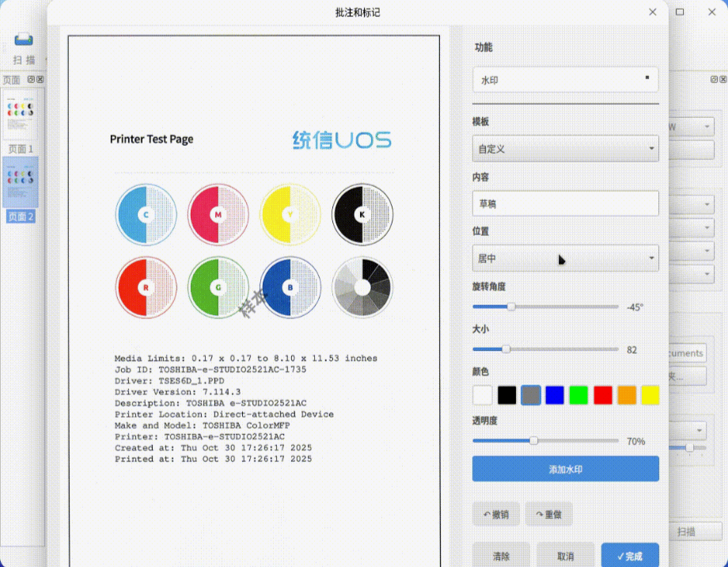Click the scanner icon in the main window toolbar
The height and width of the screenshot is (567, 728).
(23, 40)
